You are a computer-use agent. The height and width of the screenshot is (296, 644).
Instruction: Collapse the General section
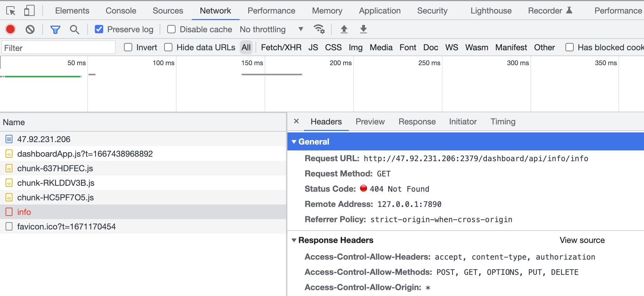(294, 142)
